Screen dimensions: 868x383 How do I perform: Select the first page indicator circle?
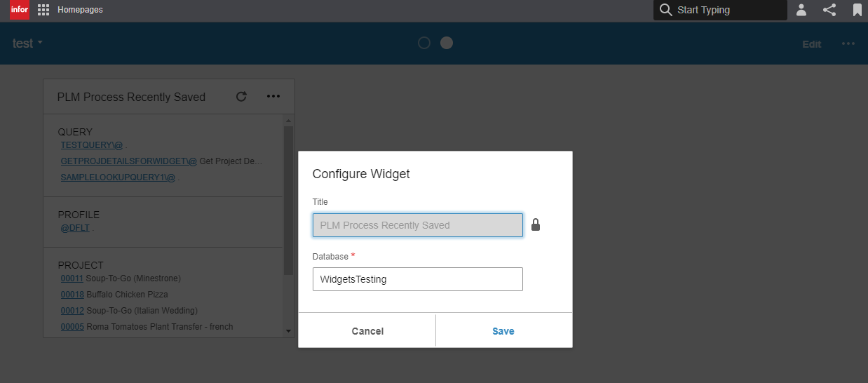pyautogui.click(x=424, y=43)
